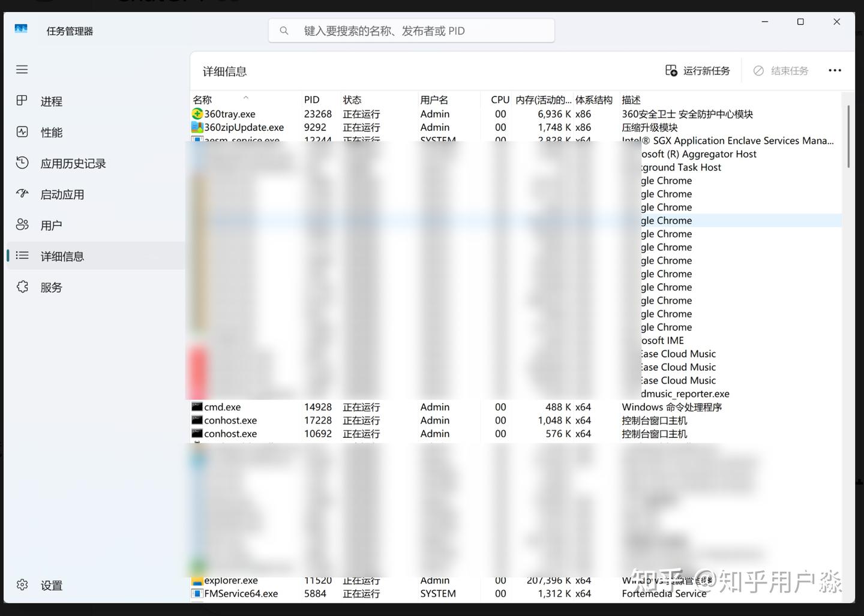Click memory value 576 K
864x616 pixels.
coord(558,433)
